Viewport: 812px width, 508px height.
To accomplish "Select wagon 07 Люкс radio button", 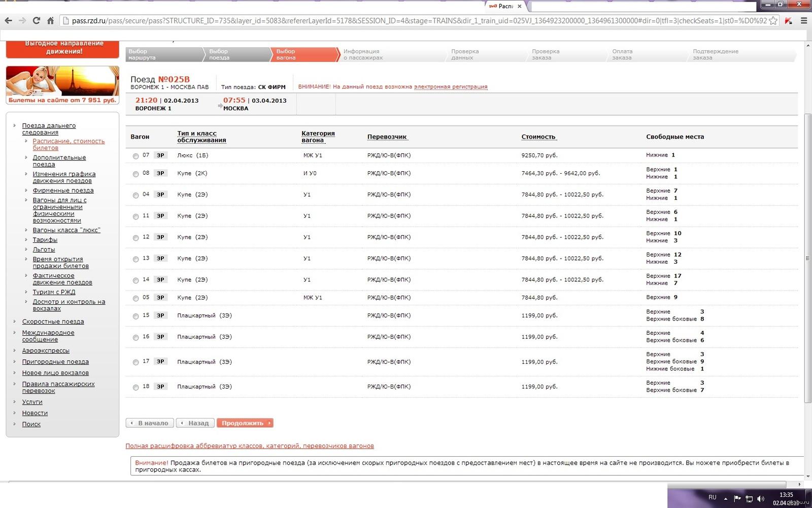I will pyautogui.click(x=136, y=156).
